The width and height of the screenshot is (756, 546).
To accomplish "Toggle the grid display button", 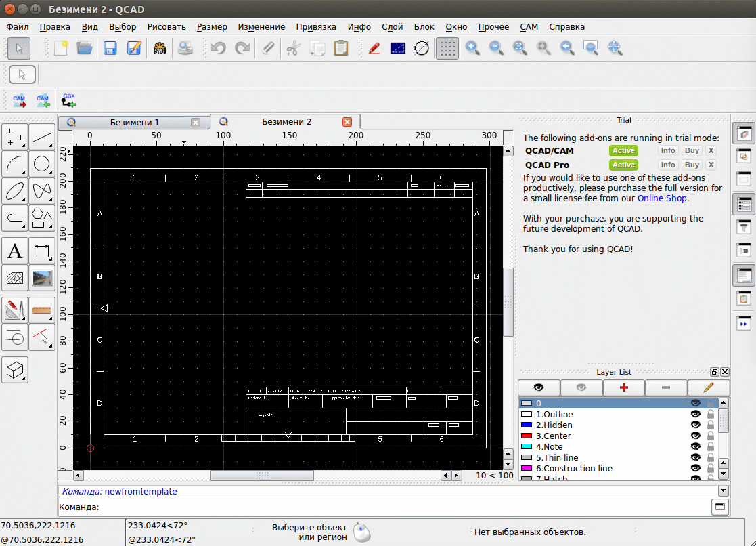I will click(x=447, y=48).
